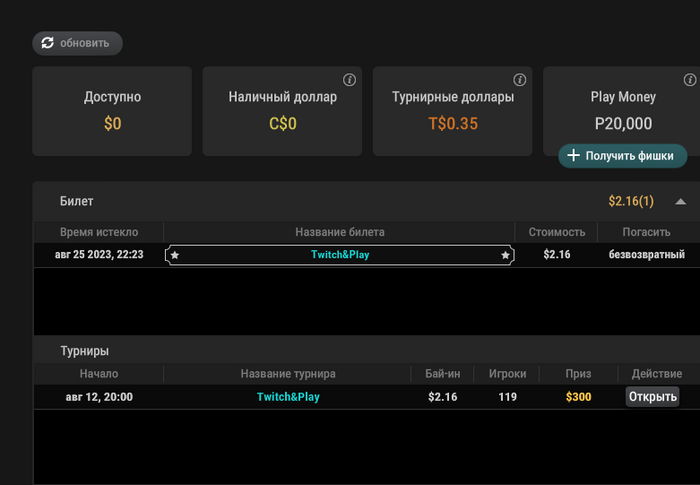Click start time авг 12, 20:00
Screen dimensions: 700x485
click(x=99, y=397)
